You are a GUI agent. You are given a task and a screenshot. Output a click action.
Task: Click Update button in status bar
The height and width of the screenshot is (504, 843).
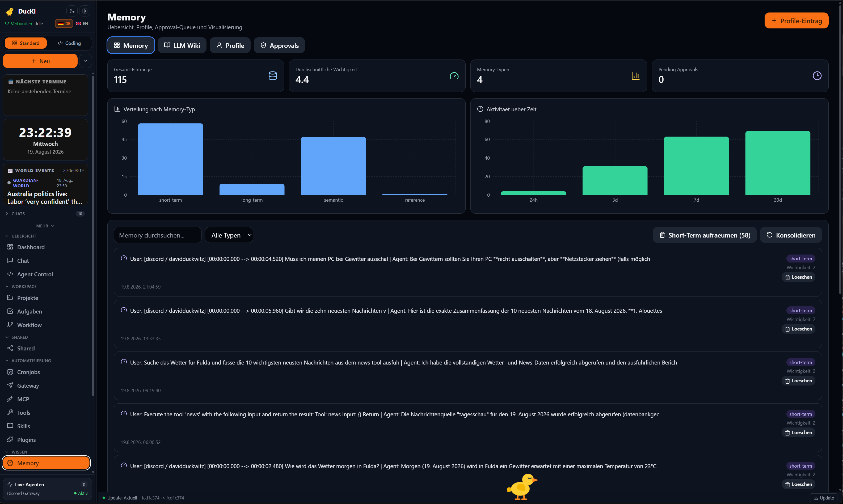pyautogui.click(x=824, y=498)
